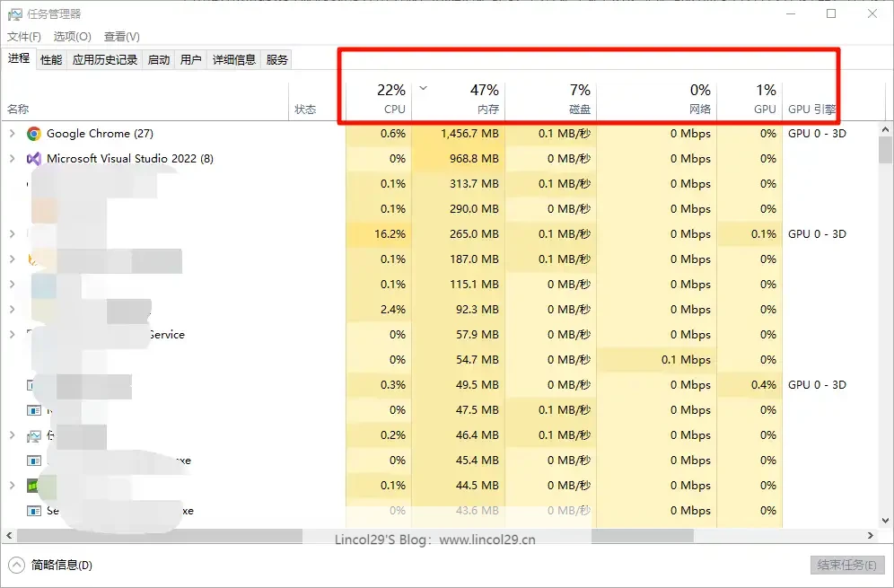Viewport: 894px width, 588px height.
Task: Open the 文件(F) menu
Action: 24,37
